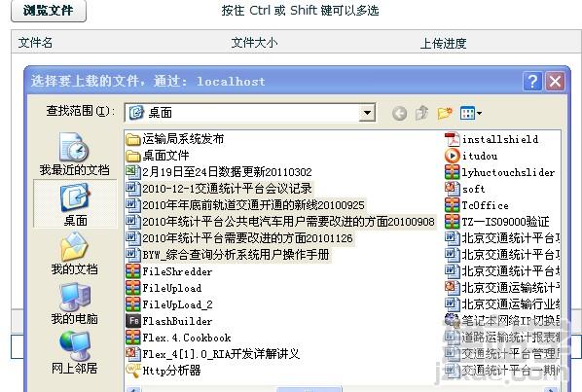The width and height of the screenshot is (582, 392).
Task: Select FlashBuilder file
Action: 169,321
